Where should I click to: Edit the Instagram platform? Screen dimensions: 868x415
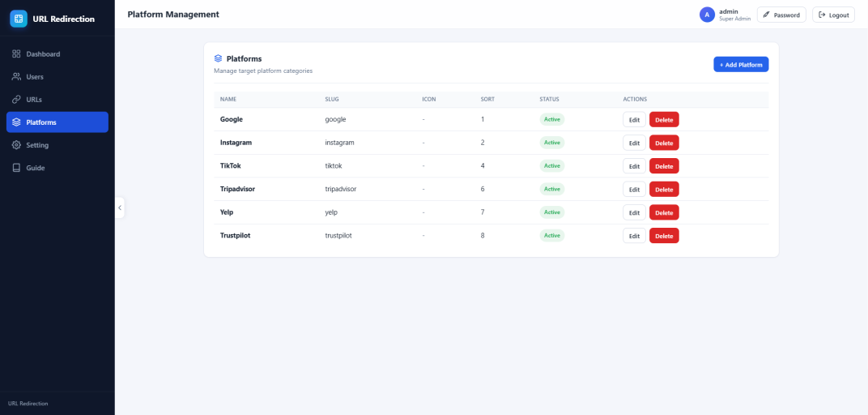(634, 143)
